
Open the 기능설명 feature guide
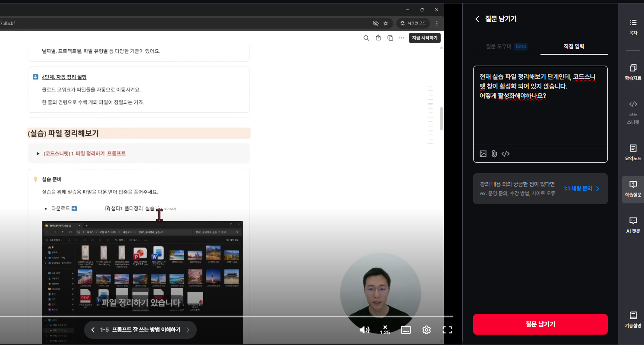pyautogui.click(x=633, y=320)
